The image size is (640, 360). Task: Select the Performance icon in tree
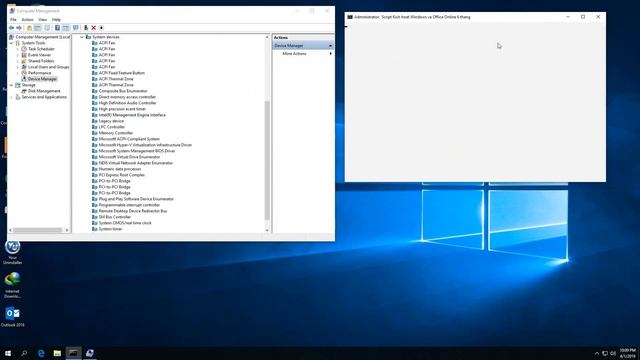[x=24, y=73]
